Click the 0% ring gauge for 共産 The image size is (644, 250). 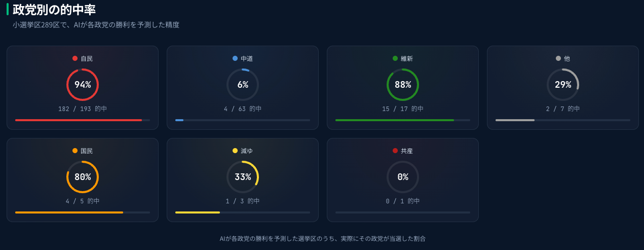click(403, 177)
